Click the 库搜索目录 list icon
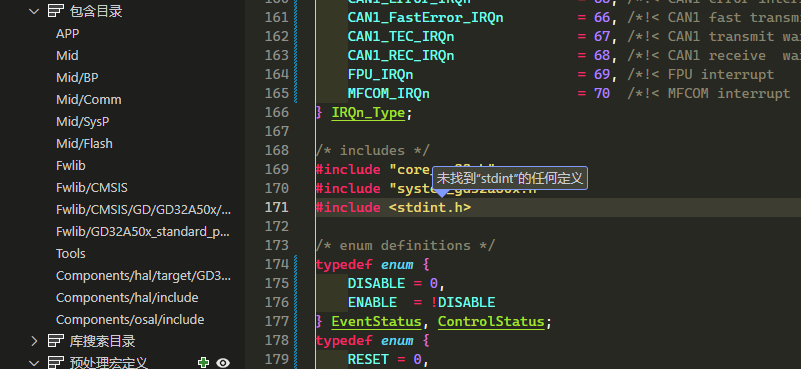Image resolution: width=801 pixels, height=369 pixels. coord(56,341)
